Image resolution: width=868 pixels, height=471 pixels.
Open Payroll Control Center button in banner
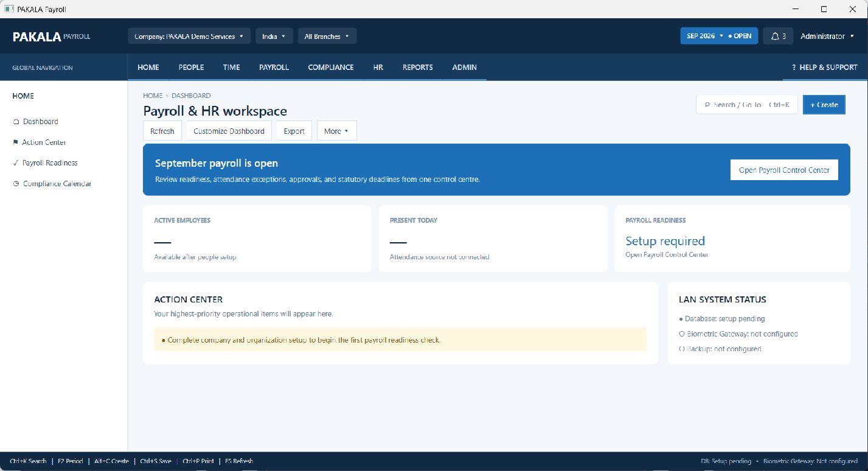[784, 170]
